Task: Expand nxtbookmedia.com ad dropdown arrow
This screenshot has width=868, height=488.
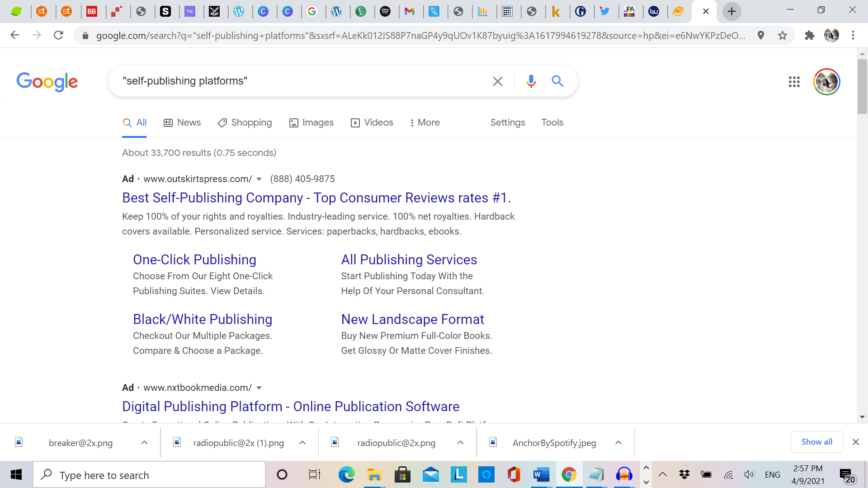Action: point(259,388)
